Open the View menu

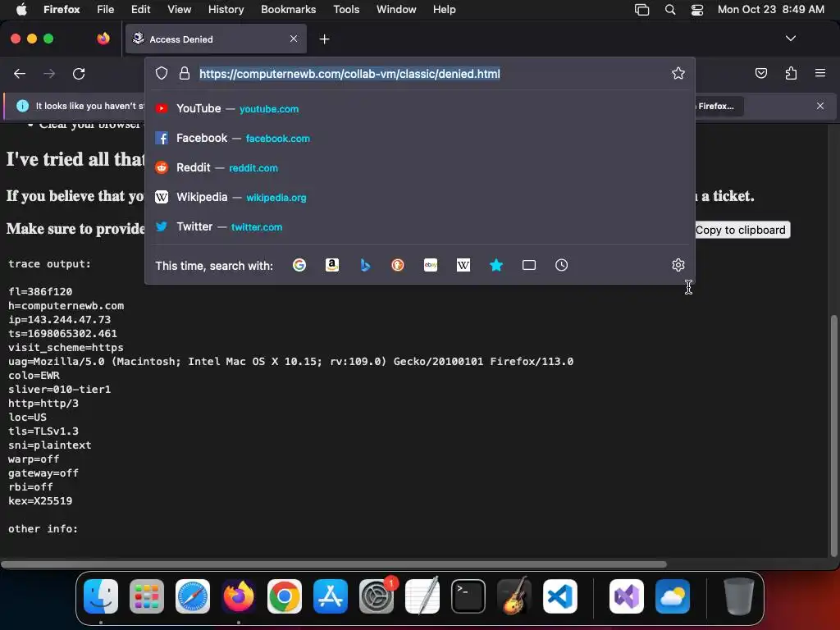179,9
